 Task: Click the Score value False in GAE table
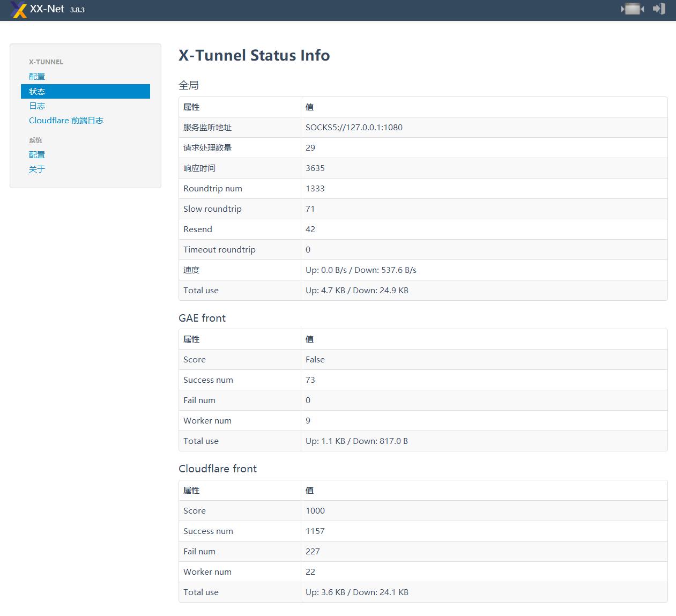(x=315, y=359)
